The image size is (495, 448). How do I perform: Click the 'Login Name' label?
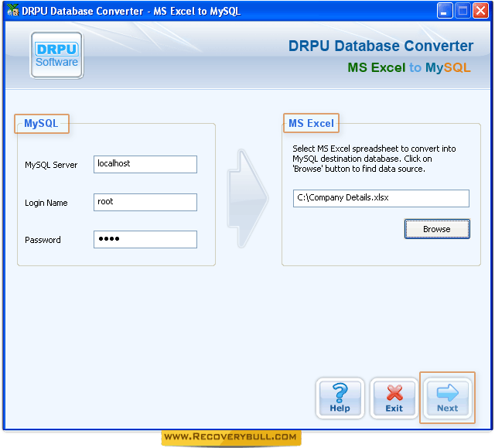click(x=46, y=203)
